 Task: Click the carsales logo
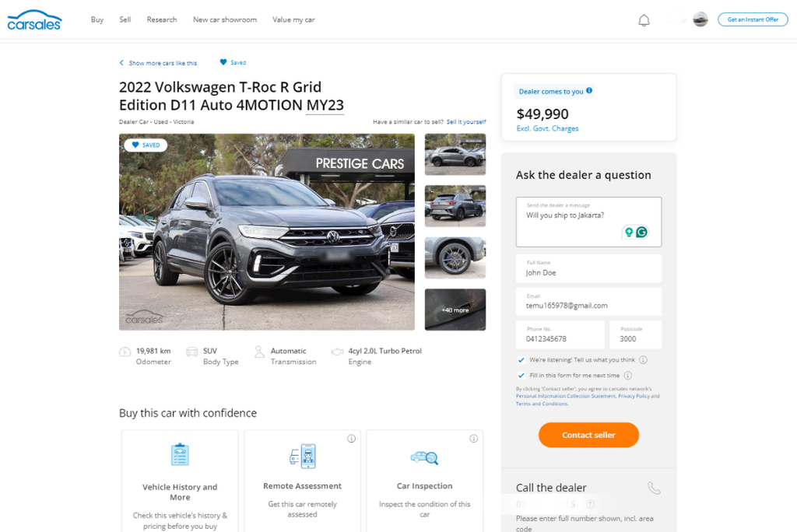point(34,20)
